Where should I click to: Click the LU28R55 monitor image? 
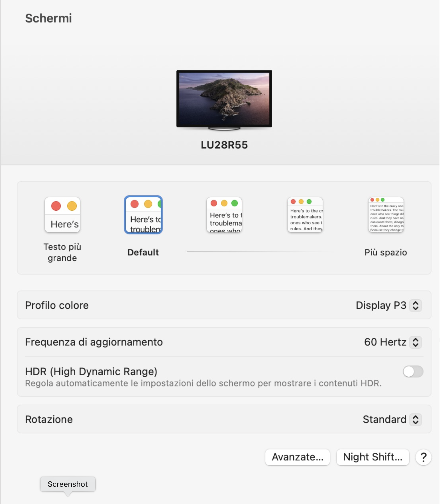click(x=224, y=100)
